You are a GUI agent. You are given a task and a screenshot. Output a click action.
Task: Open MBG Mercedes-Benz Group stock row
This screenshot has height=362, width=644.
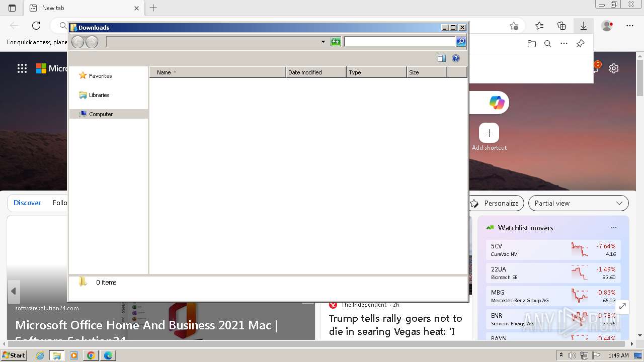[x=553, y=296]
